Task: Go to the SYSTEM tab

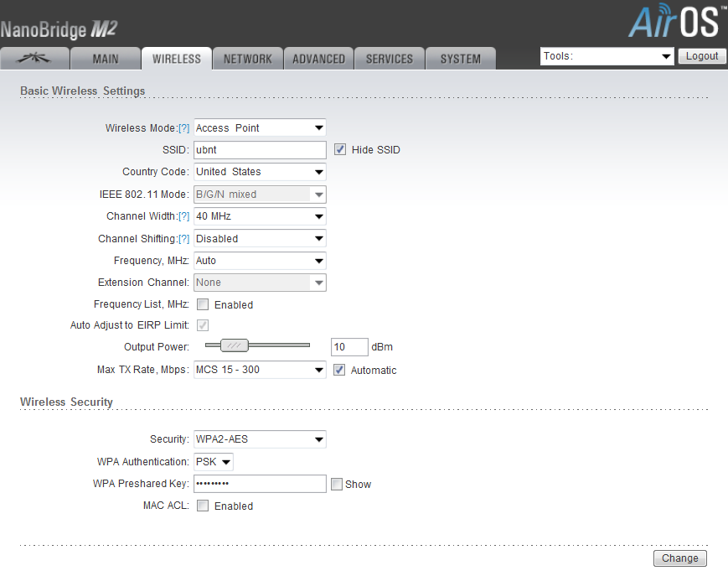Action: (460, 59)
